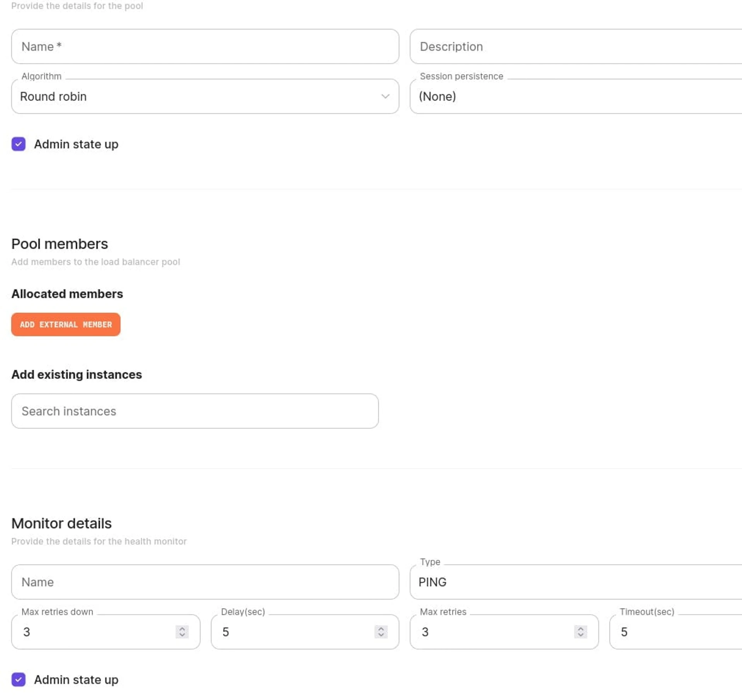Increase Delay(sec) stepper value
Image resolution: width=742 pixels, height=700 pixels.
click(381, 629)
